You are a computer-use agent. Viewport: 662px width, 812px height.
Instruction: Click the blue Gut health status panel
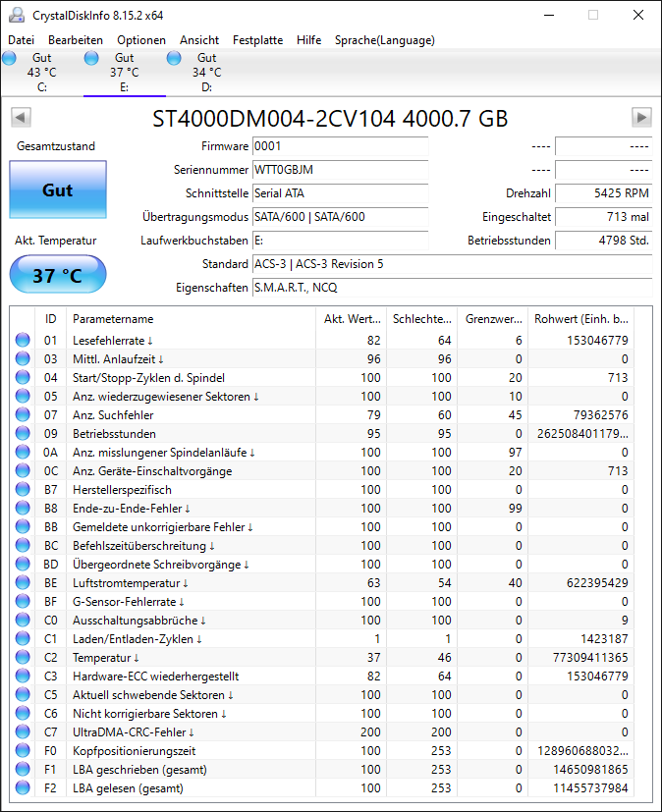coord(57,189)
